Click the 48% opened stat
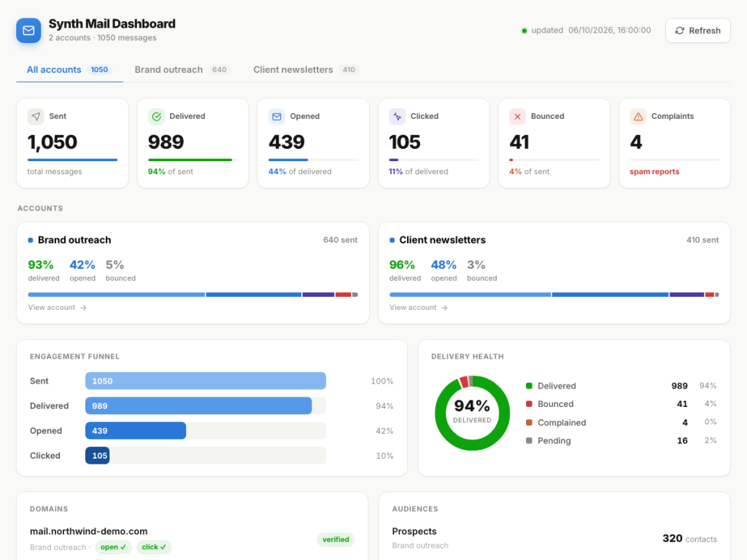The width and height of the screenshot is (747, 560). point(444,270)
